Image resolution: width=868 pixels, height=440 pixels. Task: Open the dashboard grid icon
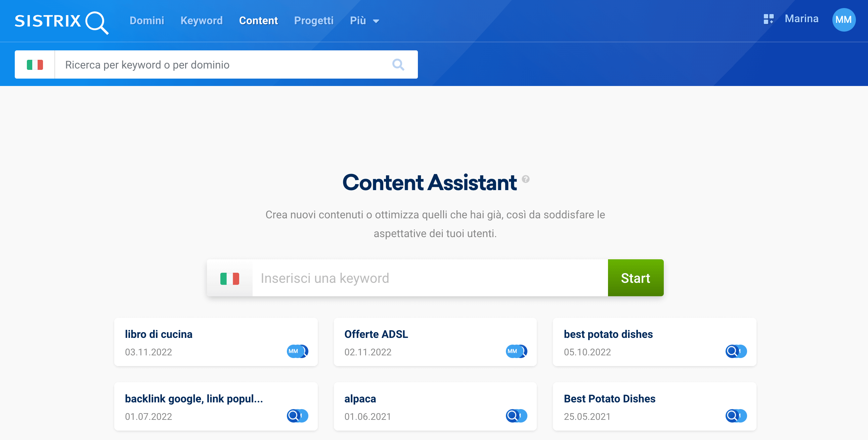tap(768, 19)
